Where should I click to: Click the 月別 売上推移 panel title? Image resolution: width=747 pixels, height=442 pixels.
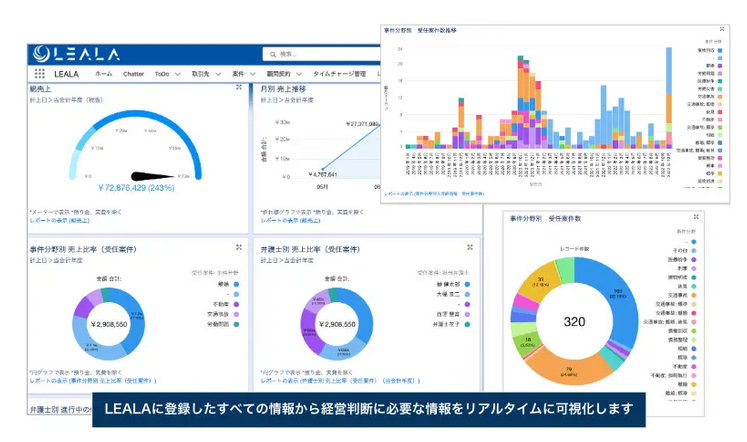point(283,89)
